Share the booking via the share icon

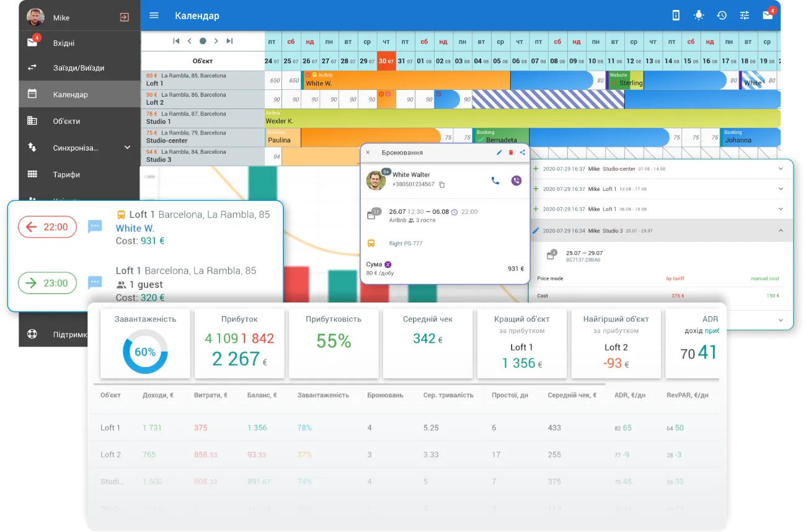click(522, 153)
